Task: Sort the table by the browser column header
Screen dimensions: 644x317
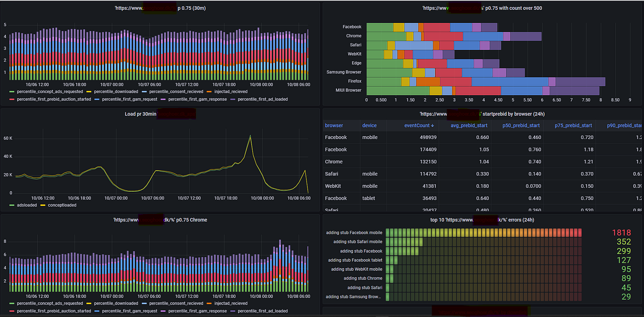Action: point(335,125)
